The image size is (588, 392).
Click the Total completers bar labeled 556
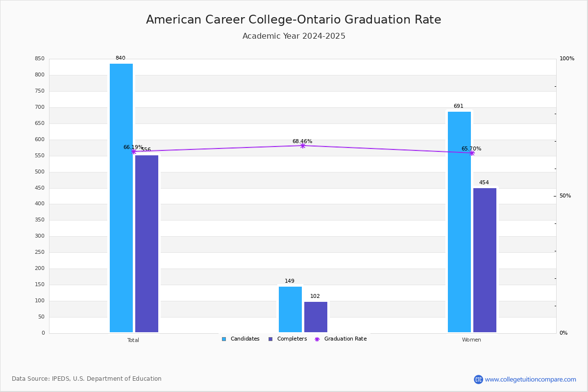147,244
